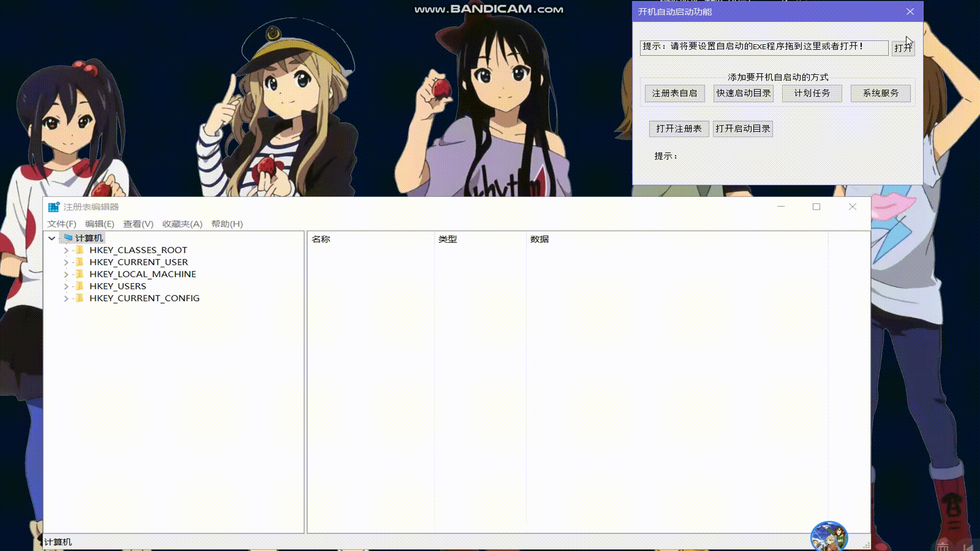Click the 注册表自启 button
The height and width of the screenshot is (551, 980).
674,93
